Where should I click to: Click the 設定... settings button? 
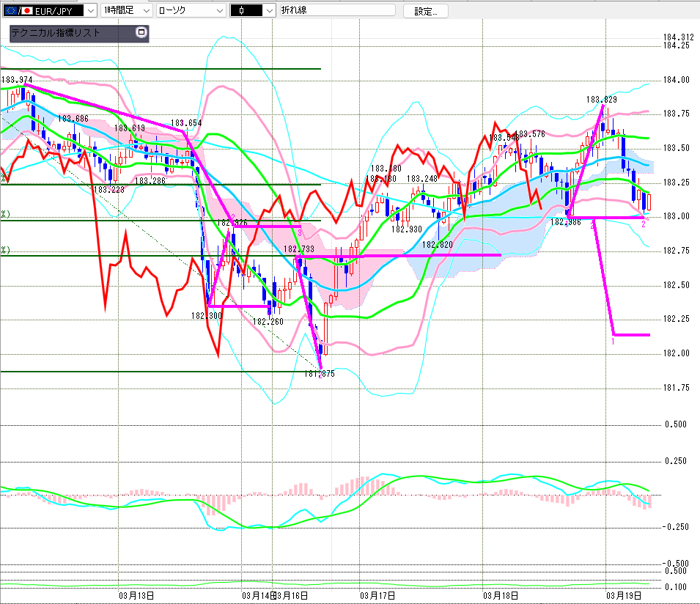pos(430,11)
